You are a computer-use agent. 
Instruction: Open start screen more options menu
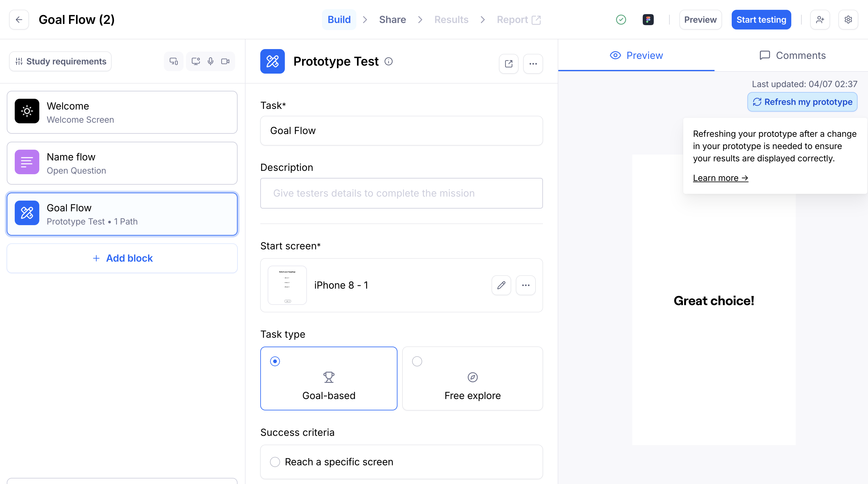pos(525,285)
